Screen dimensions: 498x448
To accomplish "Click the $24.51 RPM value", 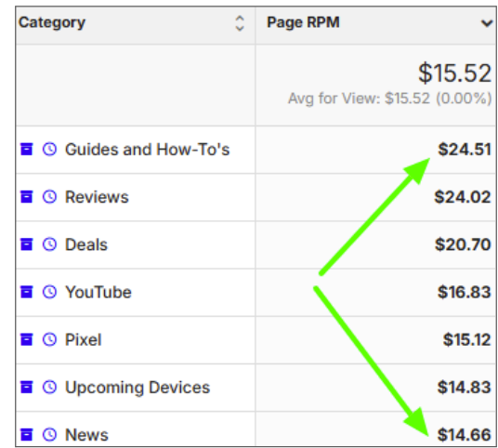I will pyautogui.click(x=465, y=150).
